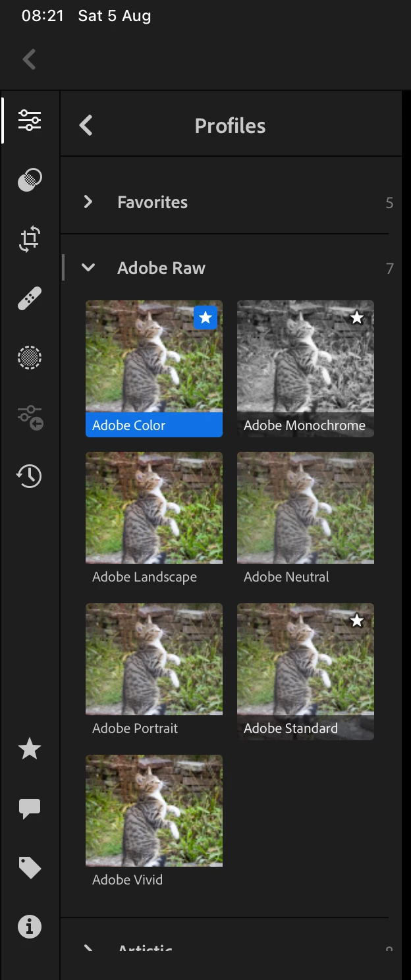The height and width of the screenshot is (980, 411).
Task: Toggle favorite star on Adobe Monochrome
Action: point(357,318)
